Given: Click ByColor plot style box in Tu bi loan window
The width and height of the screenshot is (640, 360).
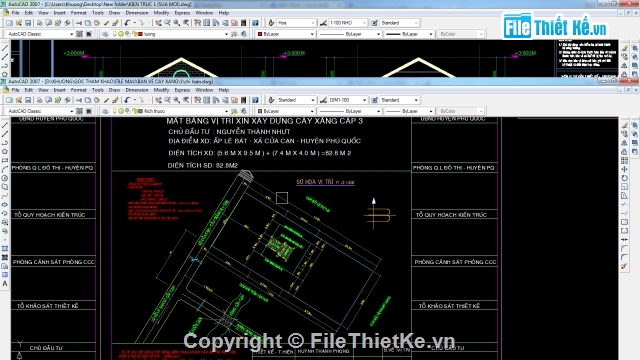Looking at the screenshot, I should [x=460, y=111].
